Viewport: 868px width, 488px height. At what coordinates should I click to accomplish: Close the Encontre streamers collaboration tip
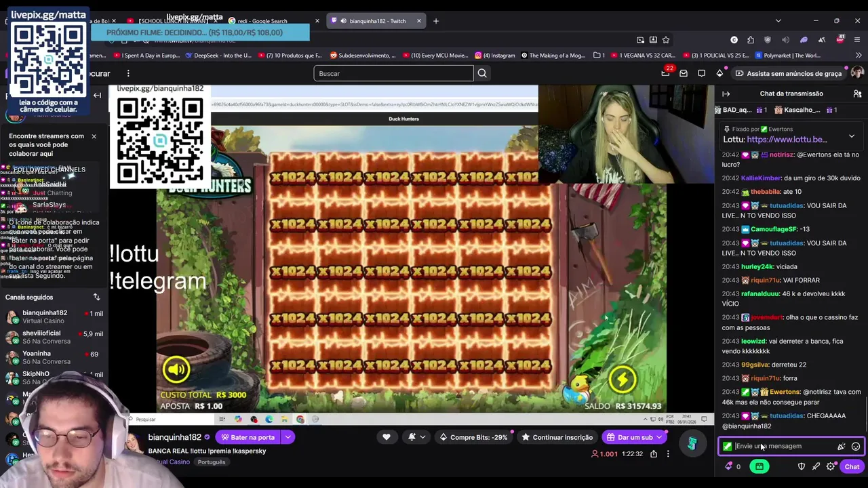click(94, 136)
